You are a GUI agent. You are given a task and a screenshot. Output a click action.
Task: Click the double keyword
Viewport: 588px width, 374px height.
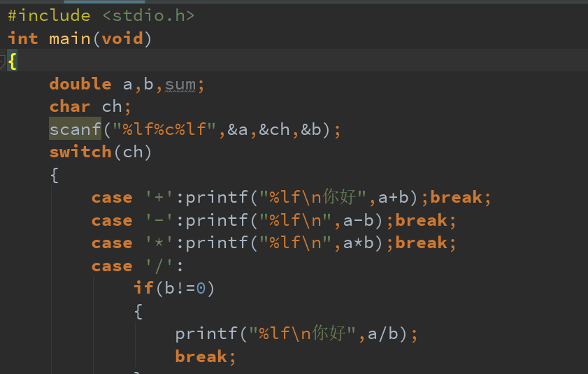click(80, 84)
